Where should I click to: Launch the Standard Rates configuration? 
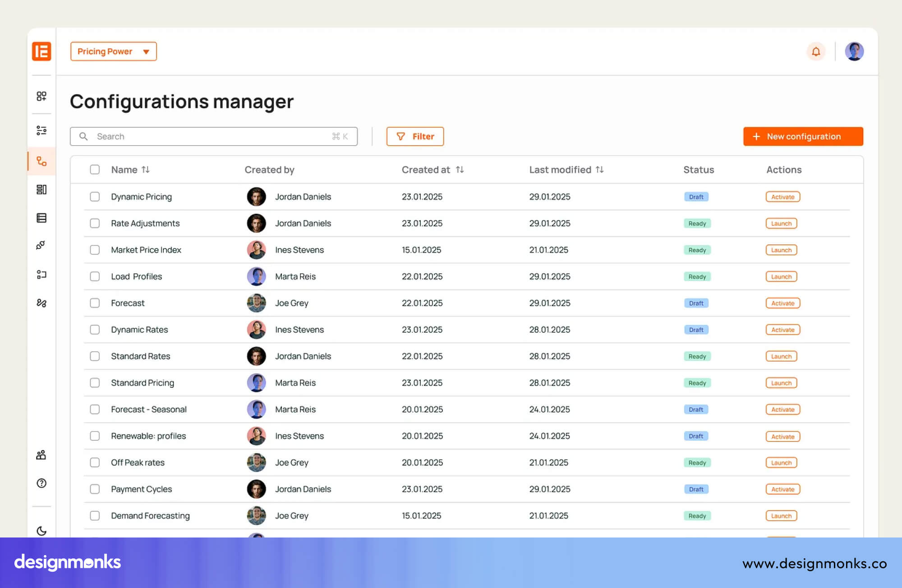(782, 356)
